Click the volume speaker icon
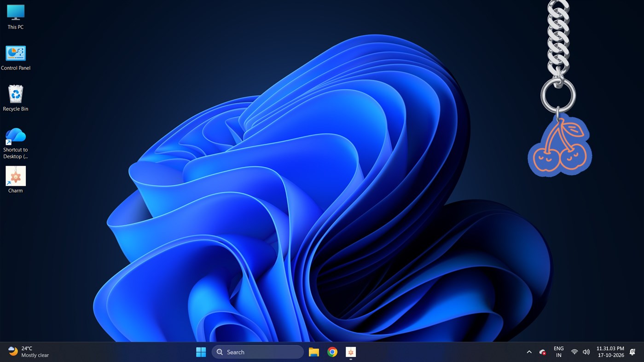 coord(586,352)
